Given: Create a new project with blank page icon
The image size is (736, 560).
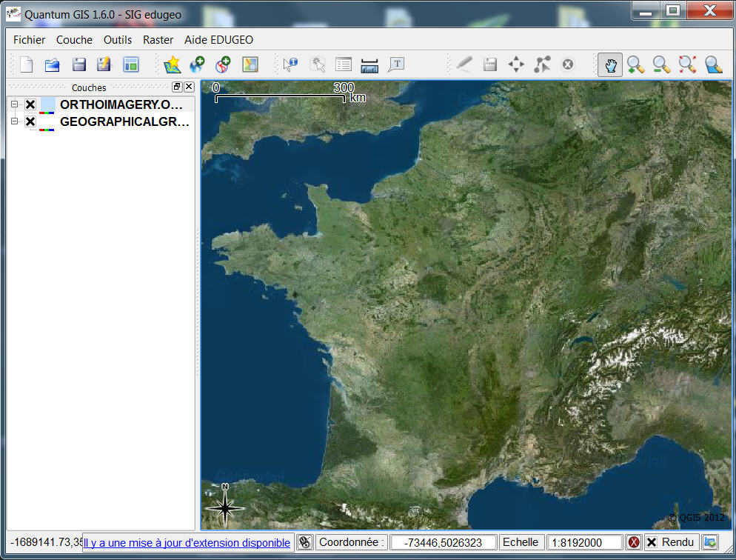Looking at the screenshot, I should 27,64.
